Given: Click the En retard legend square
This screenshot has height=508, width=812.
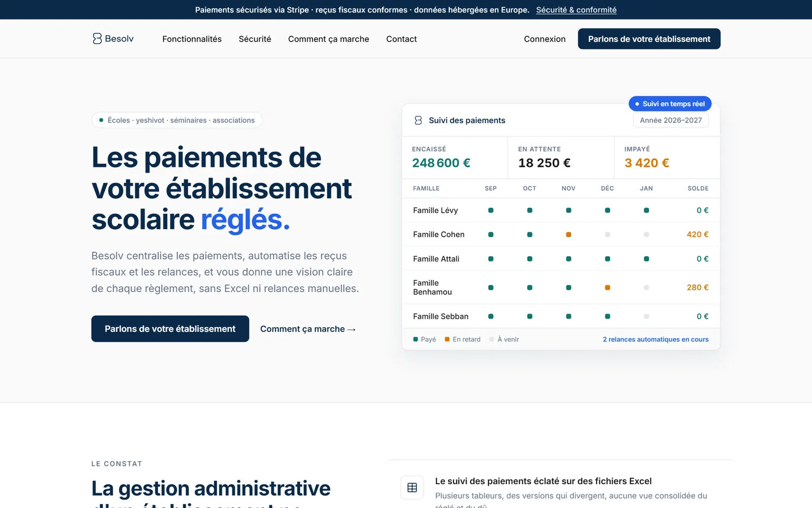Looking at the screenshot, I should click(x=447, y=340).
